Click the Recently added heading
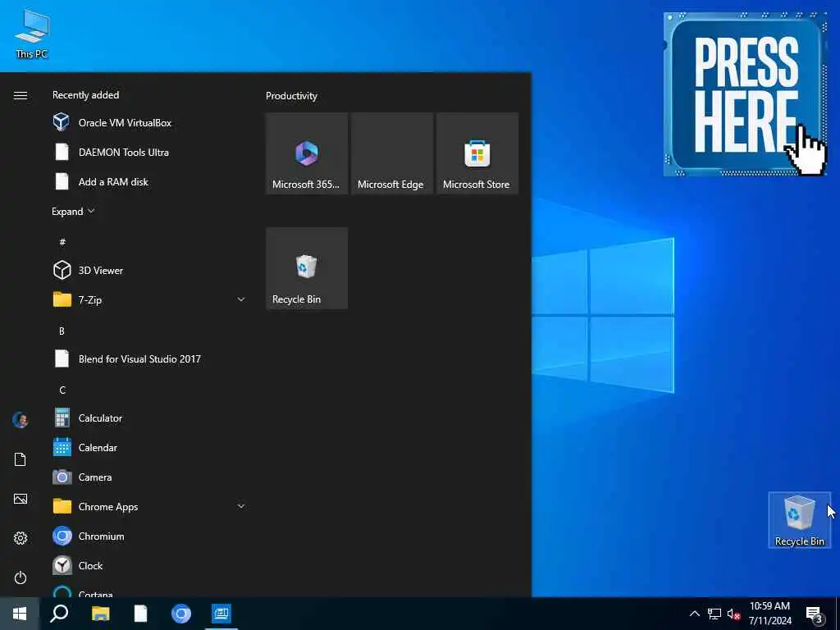The width and height of the screenshot is (840, 630). click(85, 95)
